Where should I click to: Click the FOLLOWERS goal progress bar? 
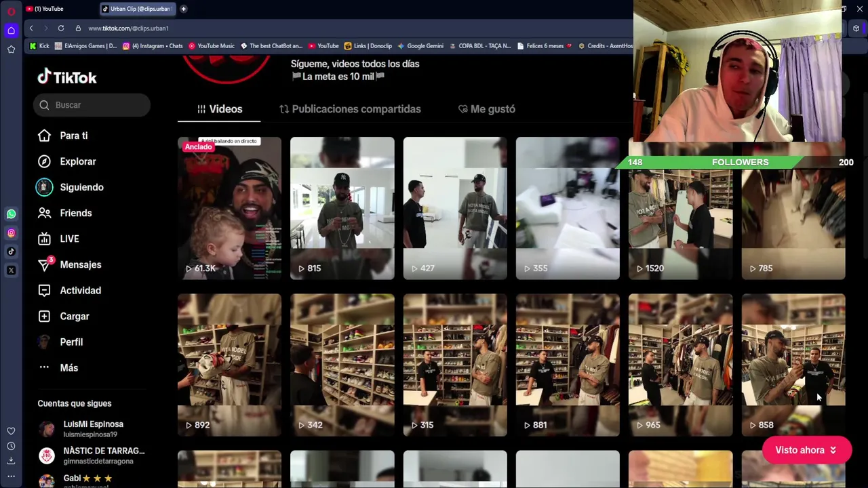tap(741, 162)
